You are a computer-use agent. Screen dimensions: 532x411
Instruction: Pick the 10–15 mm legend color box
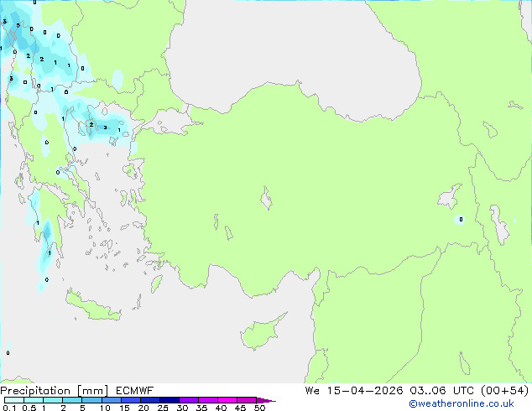[112, 400]
